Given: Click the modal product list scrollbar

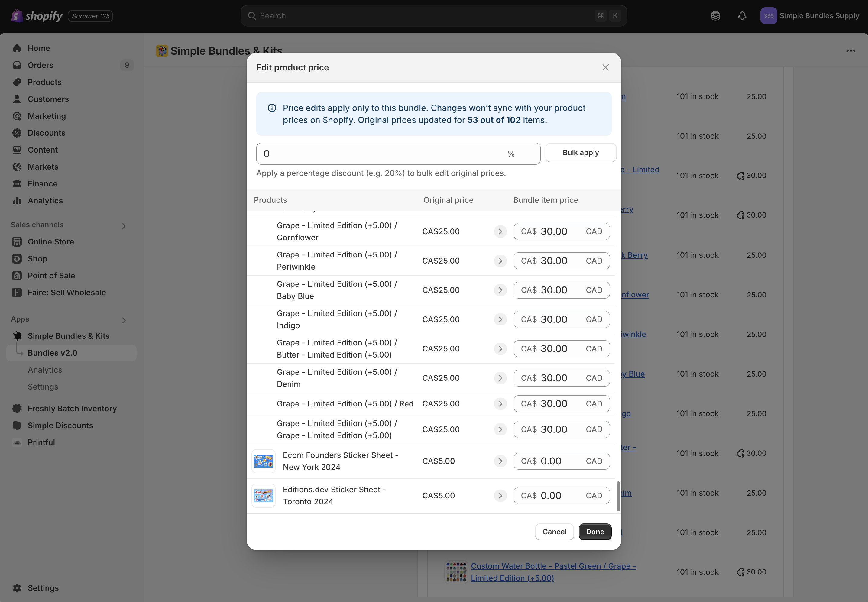Looking at the screenshot, I should 618,497.
